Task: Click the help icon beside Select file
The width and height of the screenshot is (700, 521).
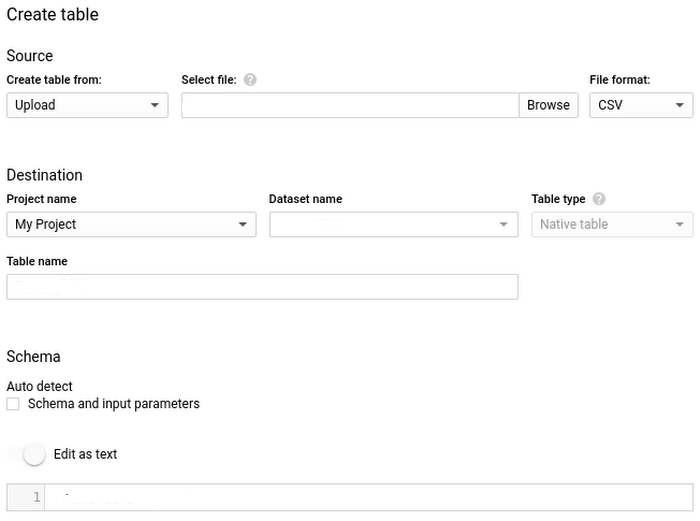Action: [250, 80]
